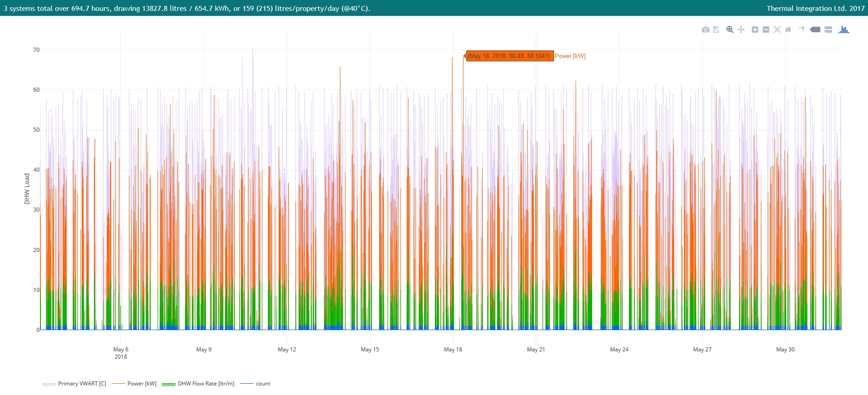Screen dimensions: 868x395
Task: Click the 'Thermal Integration Ltd. 2017' header text
Action: [x=815, y=8]
